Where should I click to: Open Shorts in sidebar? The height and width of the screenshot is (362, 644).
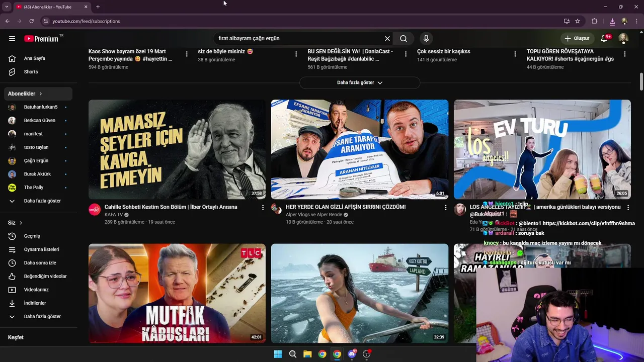(x=38, y=72)
